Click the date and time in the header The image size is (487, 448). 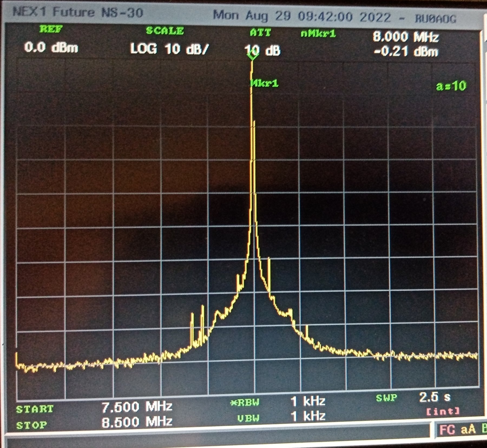302,16
